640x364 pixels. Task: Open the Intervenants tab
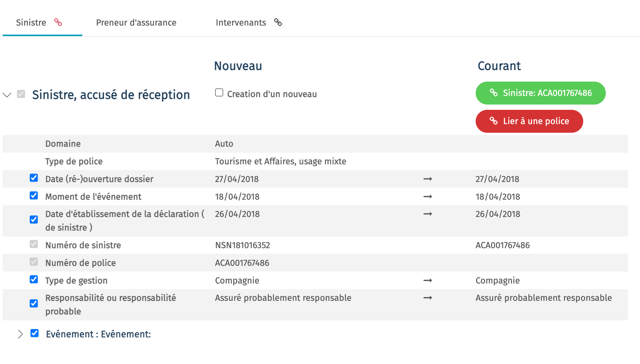pyautogui.click(x=241, y=23)
